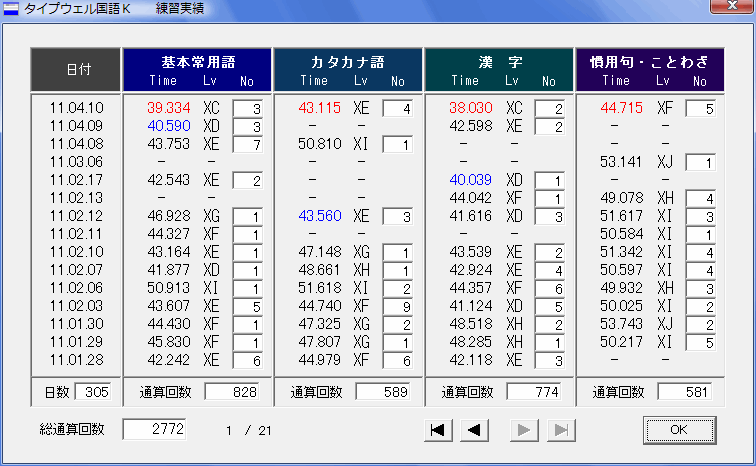Select date 11.04.10
This screenshot has width=756, height=466.
click(76, 108)
